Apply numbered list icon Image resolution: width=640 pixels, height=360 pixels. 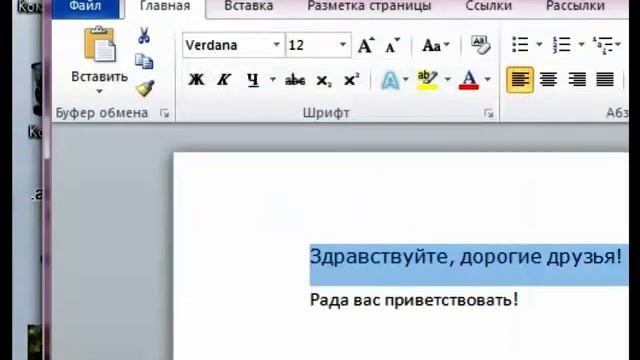[x=562, y=44]
